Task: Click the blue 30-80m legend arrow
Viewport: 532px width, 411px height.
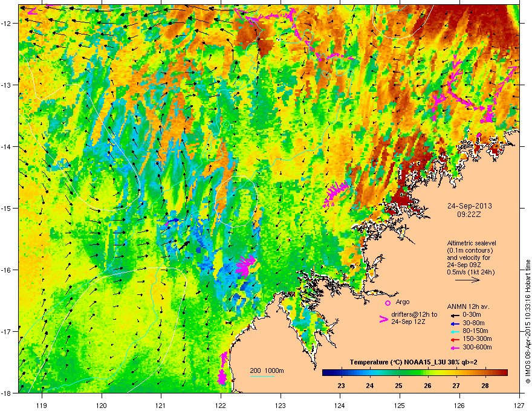Action: [x=454, y=323]
